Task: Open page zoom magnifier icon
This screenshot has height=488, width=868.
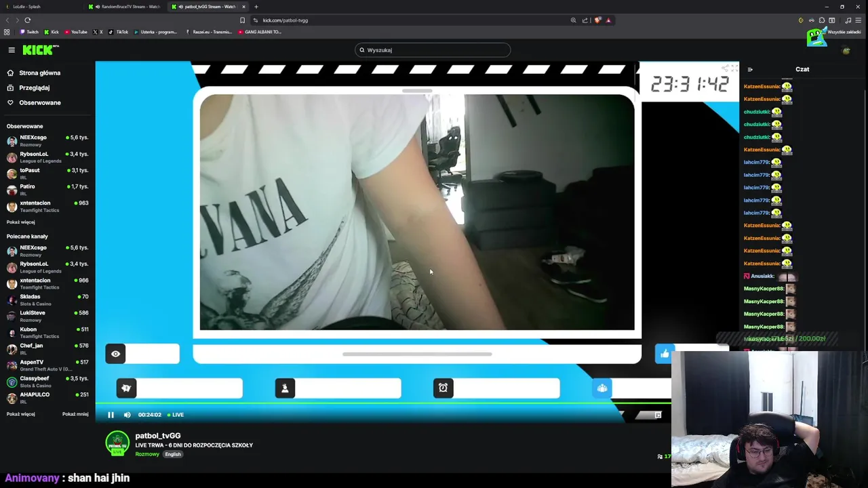Action: tap(573, 20)
